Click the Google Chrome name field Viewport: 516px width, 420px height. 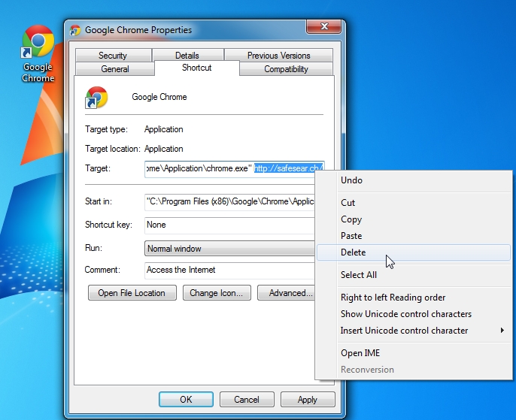tap(159, 97)
